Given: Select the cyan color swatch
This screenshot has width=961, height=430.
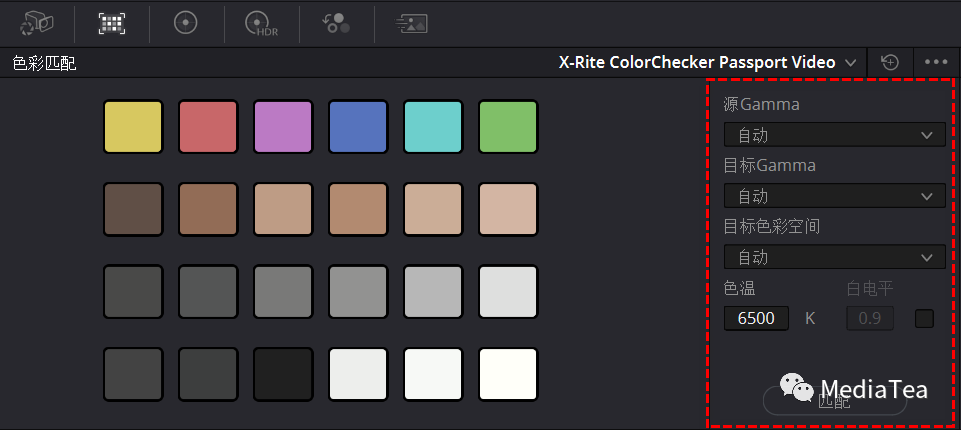Looking at the screenshot, I should point(433,127).
